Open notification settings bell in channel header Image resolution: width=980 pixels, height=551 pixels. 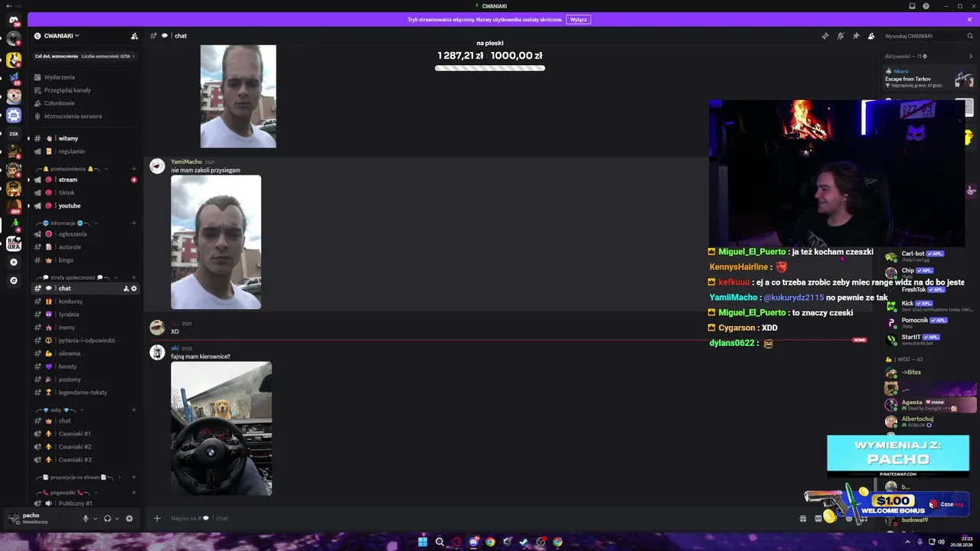[840, 36]
